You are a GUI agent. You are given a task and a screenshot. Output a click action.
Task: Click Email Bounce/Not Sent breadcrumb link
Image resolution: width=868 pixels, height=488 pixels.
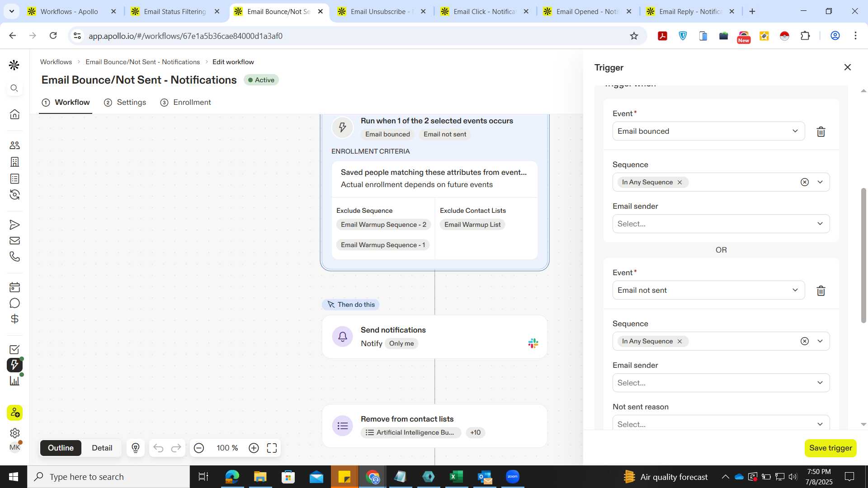[142, 62]
